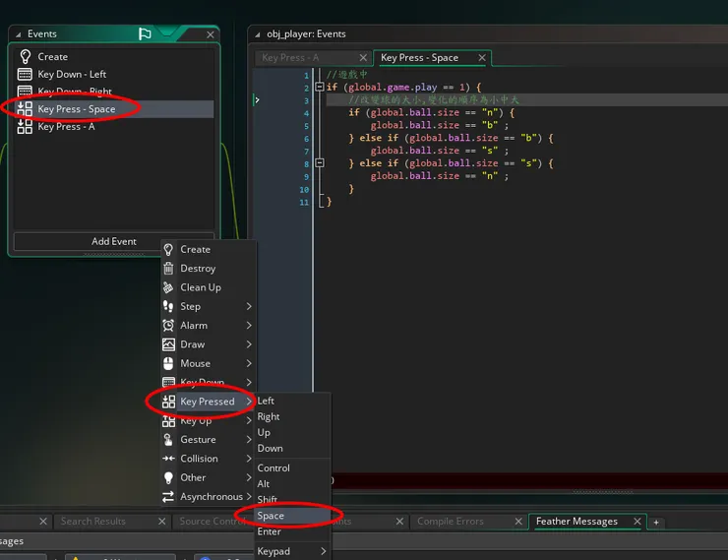Click the Alarm clock icon
Image resolution: width=728 pixels, height=560 pixels.
[x=168, y=326]
